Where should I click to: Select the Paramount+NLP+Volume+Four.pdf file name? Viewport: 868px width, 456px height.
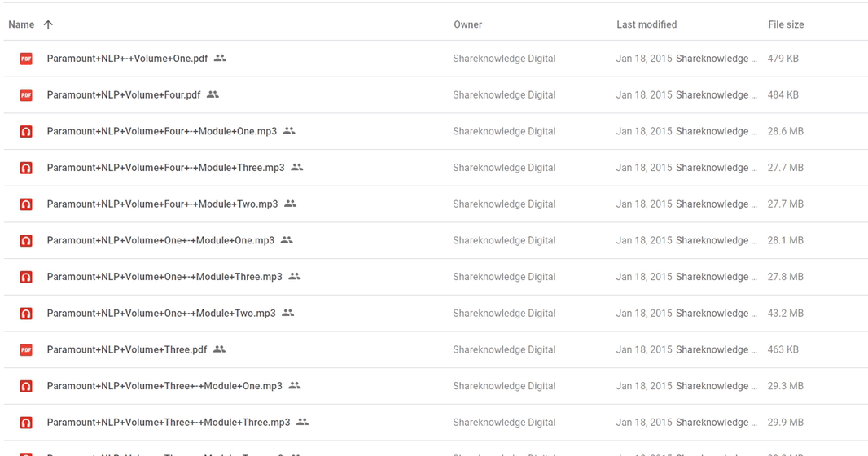tap(124, 94)
